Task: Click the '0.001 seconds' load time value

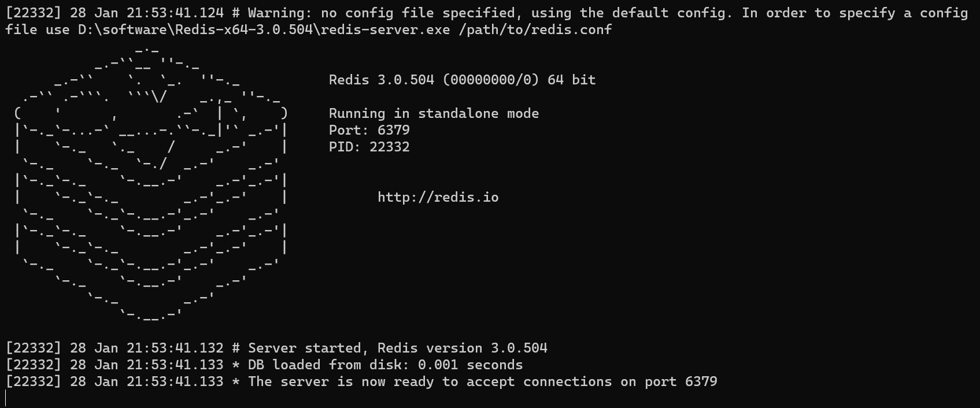Action: point(470,365)
